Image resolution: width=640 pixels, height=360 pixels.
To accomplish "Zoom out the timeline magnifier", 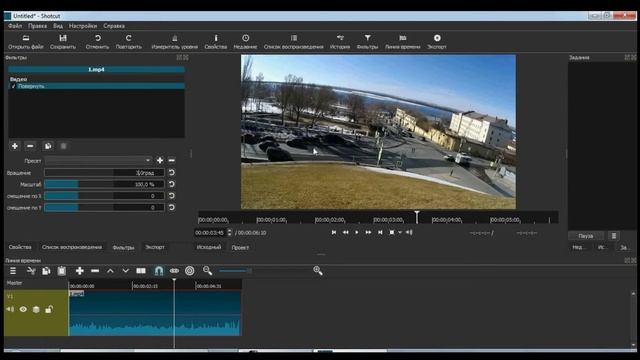I will coord(207,271).
